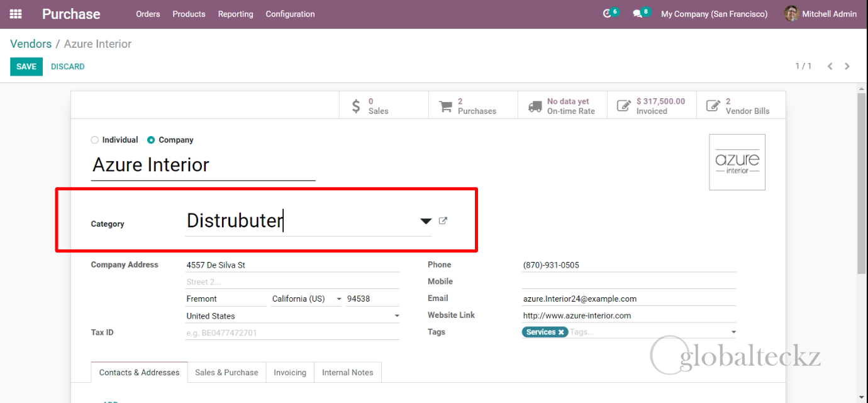Open the Products menu

tap(189, 14)
